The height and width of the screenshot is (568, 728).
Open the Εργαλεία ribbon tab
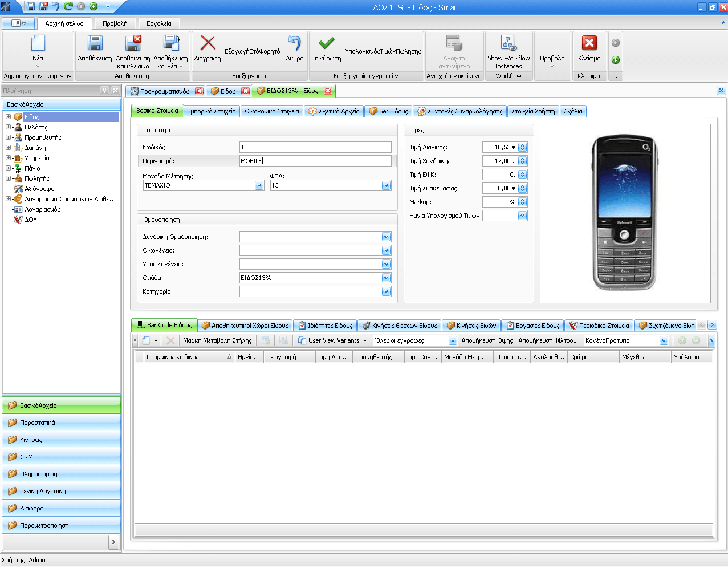pos(158,23)
